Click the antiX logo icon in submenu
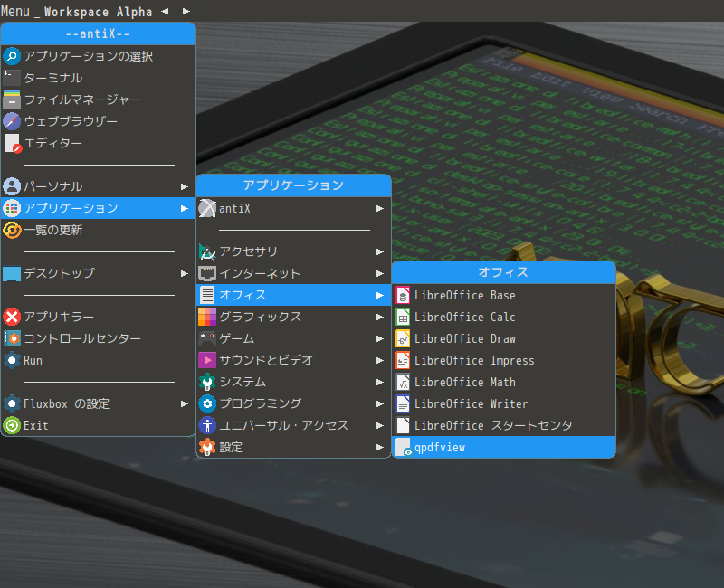724x588 pixels. [x=207, y=208]
